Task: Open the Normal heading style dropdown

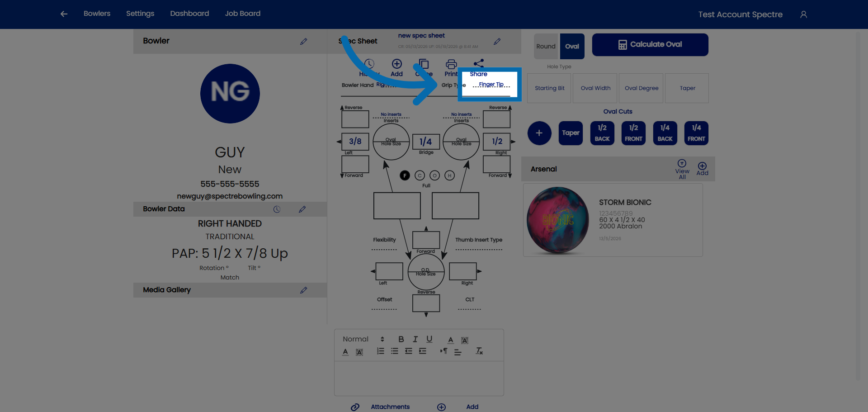Action: pyautogui.click(x=363, y=339)
